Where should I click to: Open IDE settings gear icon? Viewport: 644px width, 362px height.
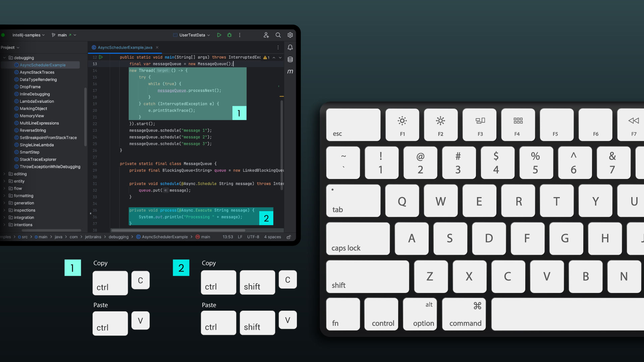290,35
